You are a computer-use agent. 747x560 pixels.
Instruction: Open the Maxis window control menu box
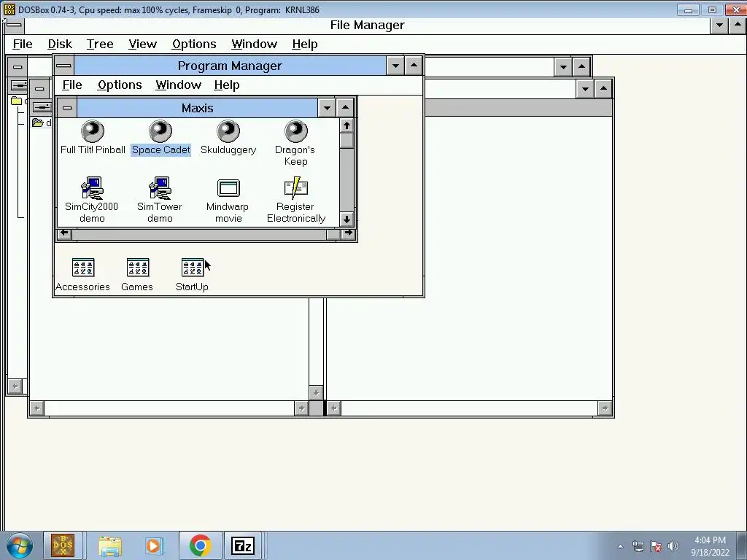(67, 108)
